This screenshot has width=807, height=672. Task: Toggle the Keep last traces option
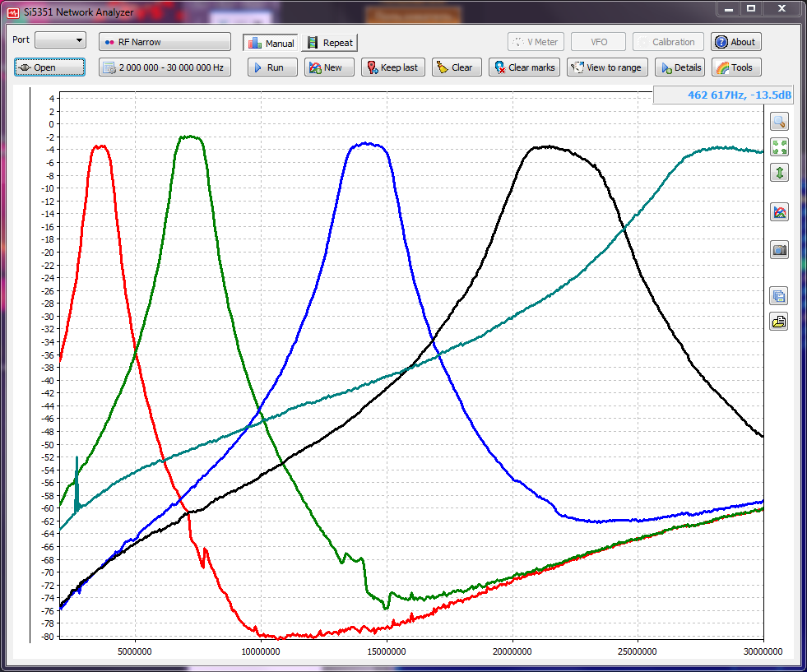[x=392, y=67]
